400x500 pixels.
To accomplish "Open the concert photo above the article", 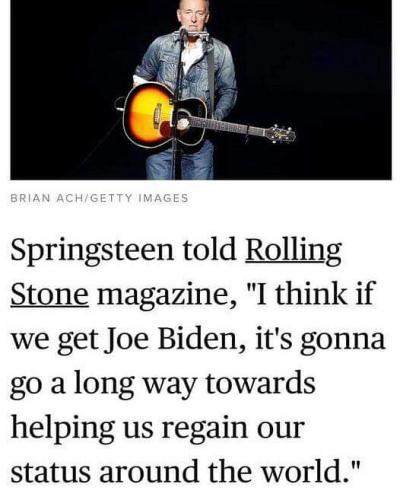I will (201, 90).
